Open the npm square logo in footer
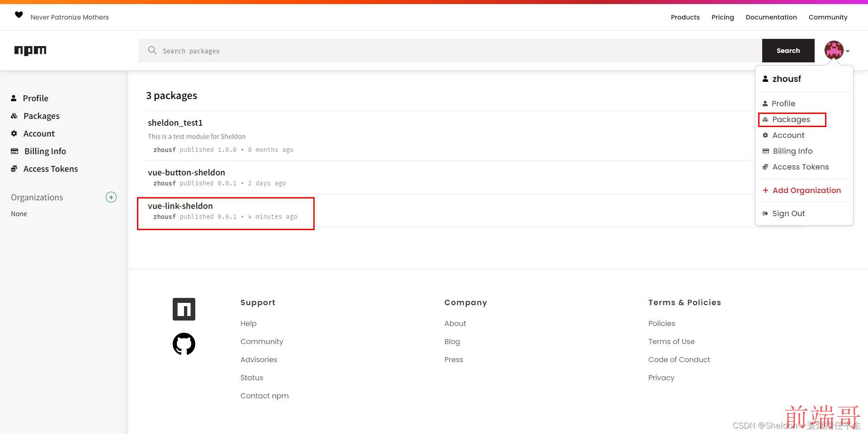Viewport: 868px width, 434px height. [184, 309]
